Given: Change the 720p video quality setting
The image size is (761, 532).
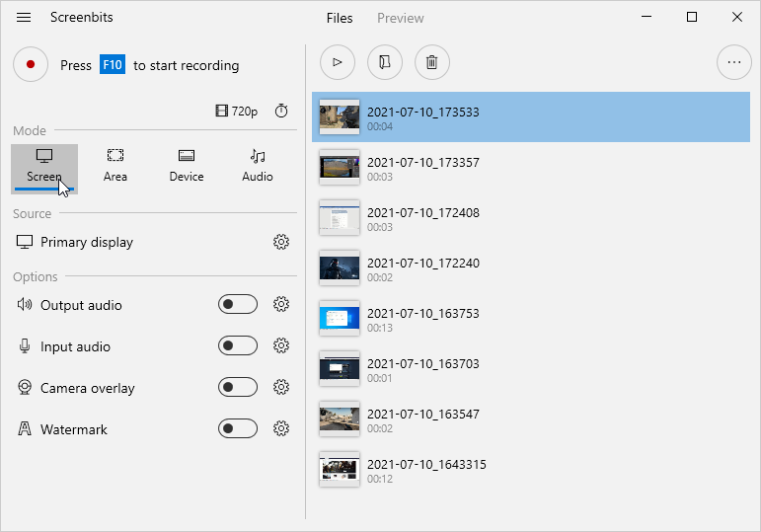Looking at the screenshot, I should 236,112.
